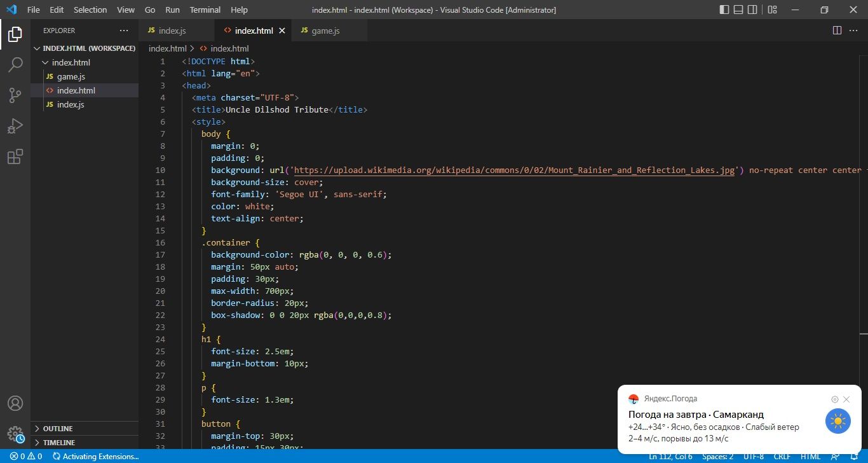Click second index.html breadcrumb with file icon
Screen dimensions: 868x463
pos(224,48)
